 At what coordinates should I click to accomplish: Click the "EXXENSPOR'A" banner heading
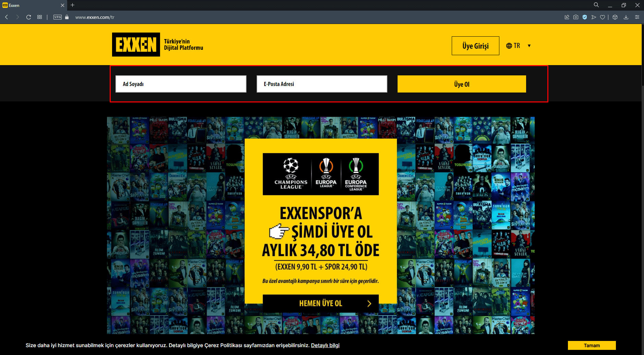(321, 213)
